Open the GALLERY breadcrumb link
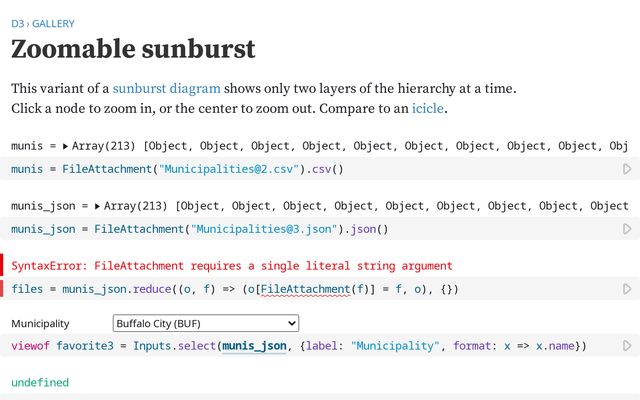Viewport: 640px width, 400px height. point(53,23)
